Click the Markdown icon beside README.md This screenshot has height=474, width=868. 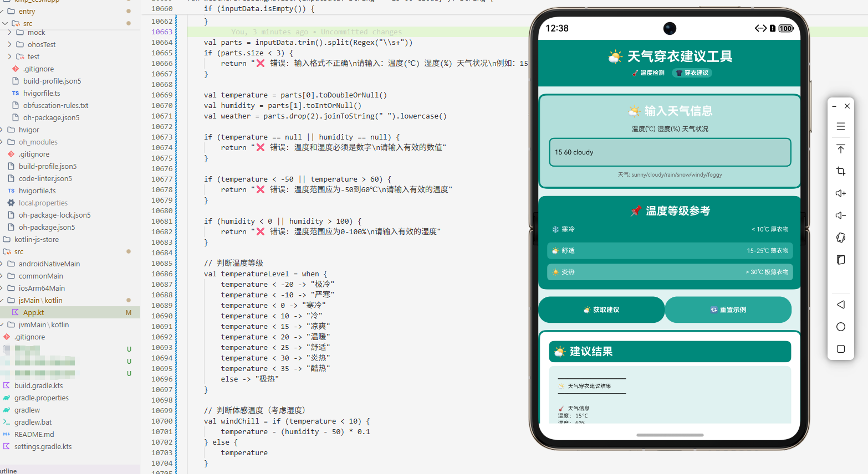7,434
